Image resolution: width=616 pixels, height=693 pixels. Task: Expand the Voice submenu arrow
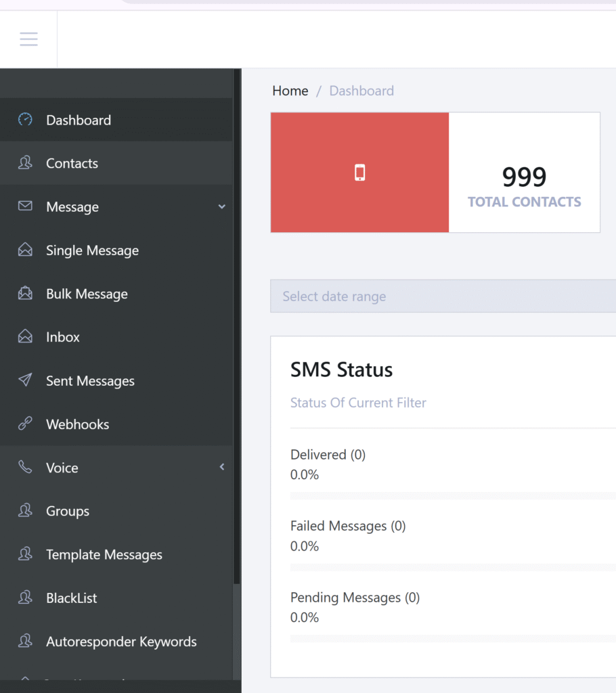coord(221,467)
